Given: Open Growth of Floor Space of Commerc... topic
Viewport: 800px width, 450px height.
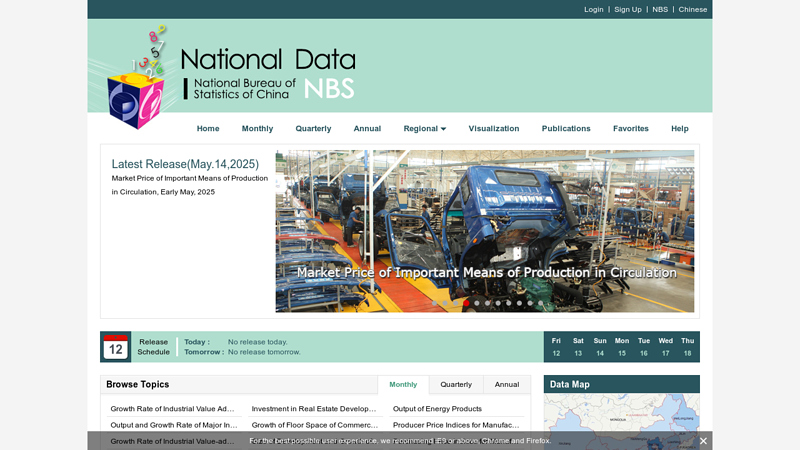Looking at the screenshot, I should (x=315, y=425).
